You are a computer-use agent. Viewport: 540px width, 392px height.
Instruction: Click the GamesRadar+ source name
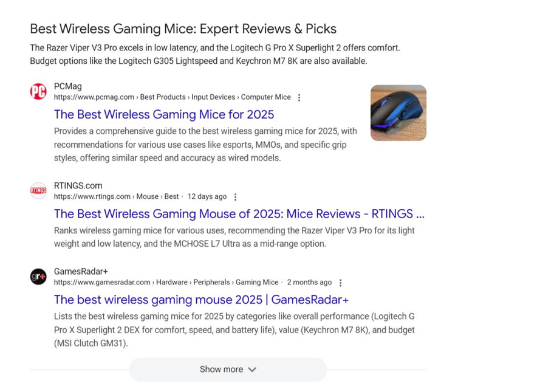pyautogui.click(x=81, y=271)
